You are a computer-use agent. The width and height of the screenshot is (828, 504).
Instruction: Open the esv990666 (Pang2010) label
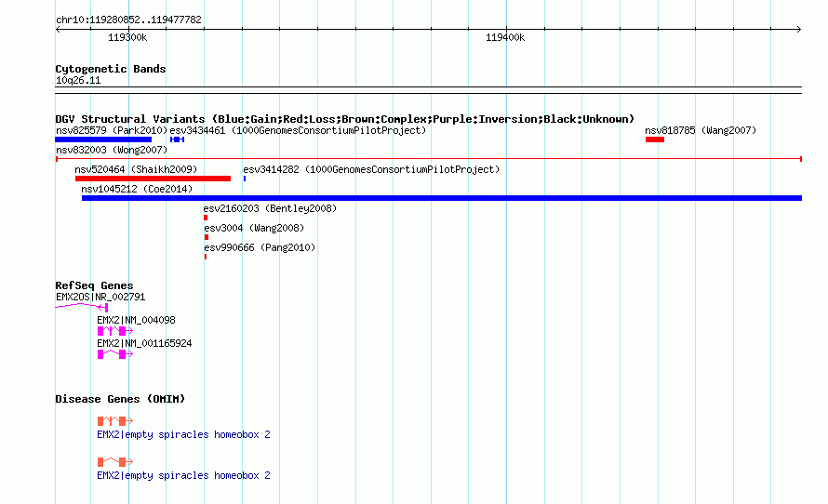pyautogui.click(x=260, y=247)
